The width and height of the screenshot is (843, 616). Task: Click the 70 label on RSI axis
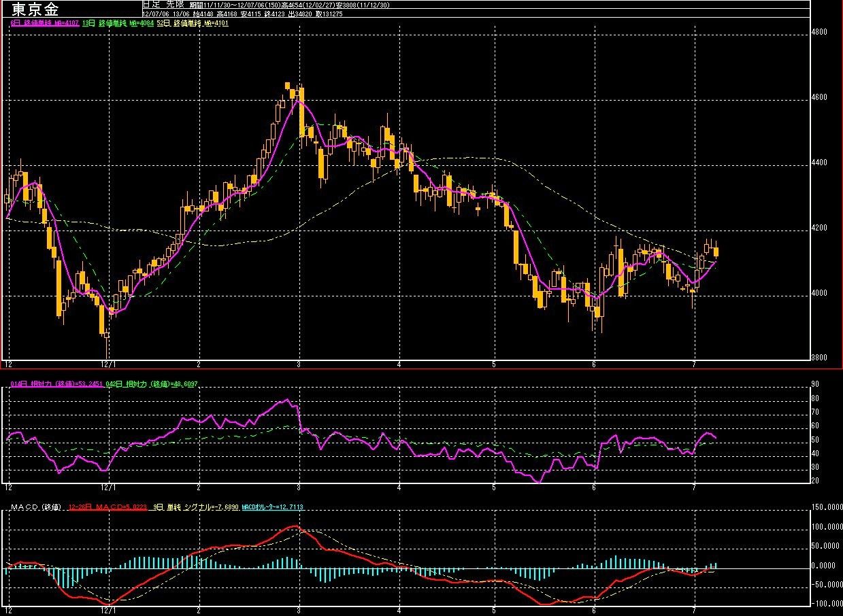coord(814,413)
